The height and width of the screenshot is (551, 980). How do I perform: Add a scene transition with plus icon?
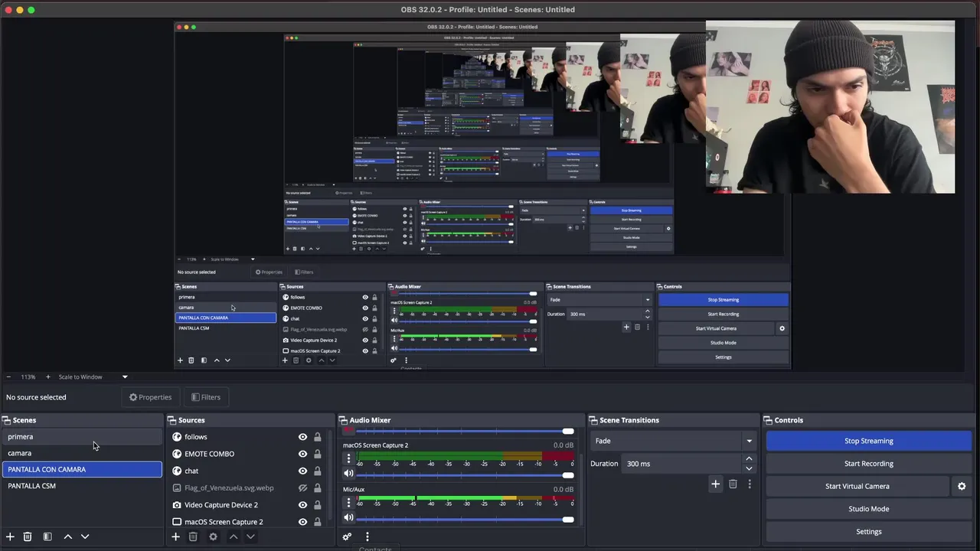715,484
